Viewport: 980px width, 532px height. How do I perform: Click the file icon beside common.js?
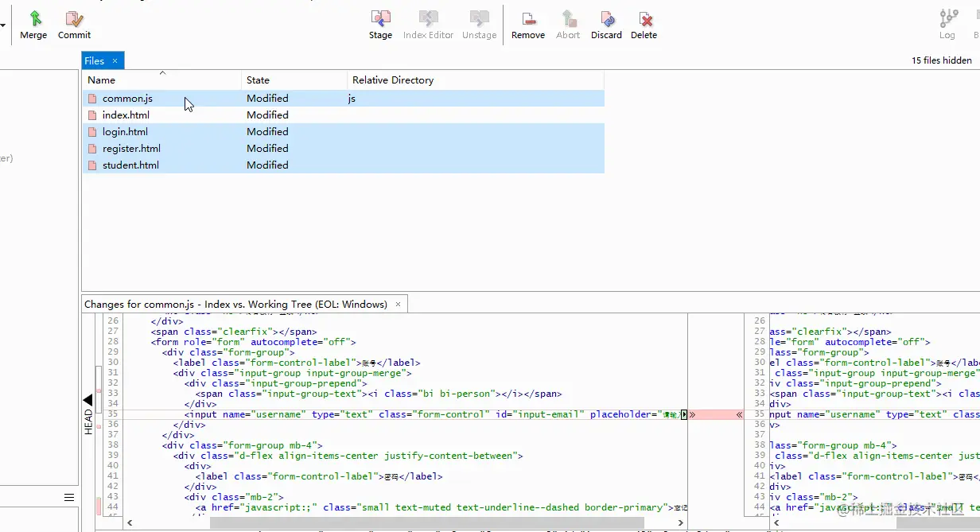tap(92, 99)
